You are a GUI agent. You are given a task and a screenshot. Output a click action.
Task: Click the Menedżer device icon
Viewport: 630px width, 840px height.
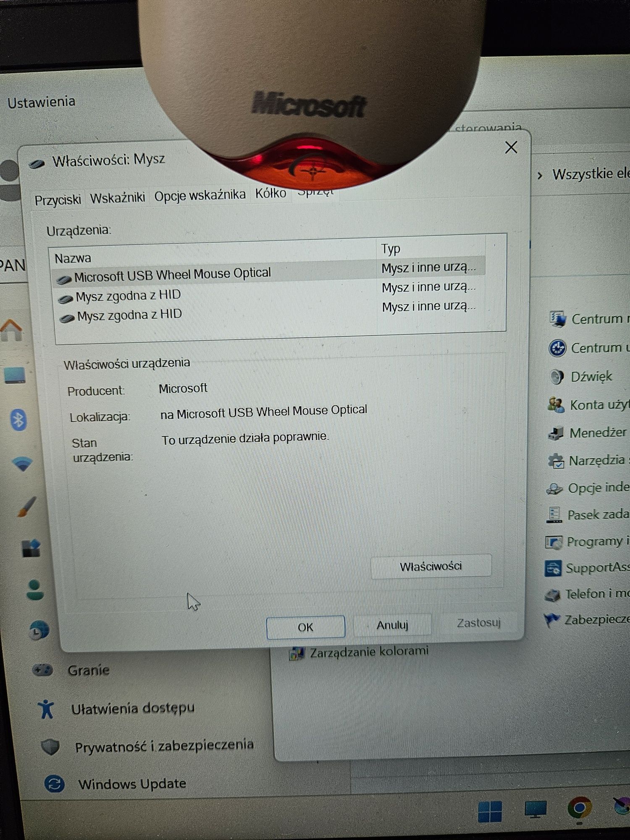tap(556, 433)
